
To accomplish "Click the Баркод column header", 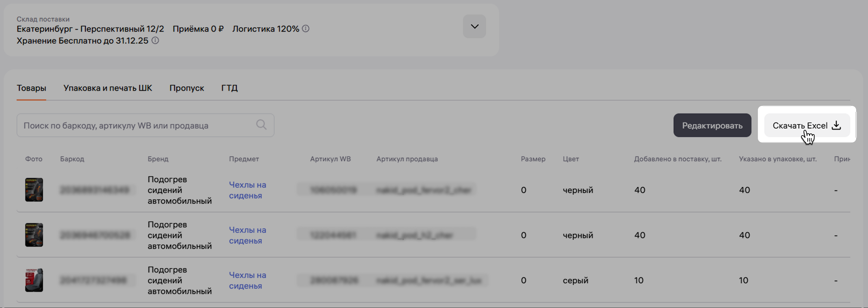I will point(72,159).
